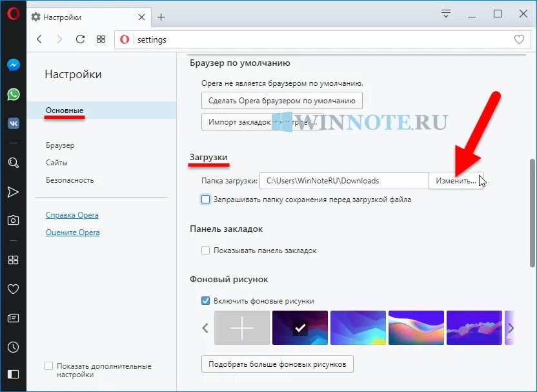Click the Импорт закладок и настроек button

262,121
